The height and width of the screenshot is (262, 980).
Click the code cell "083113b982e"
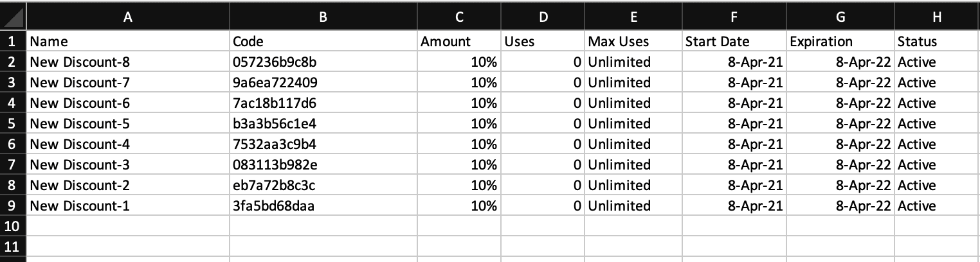click(x=323, y=165)
